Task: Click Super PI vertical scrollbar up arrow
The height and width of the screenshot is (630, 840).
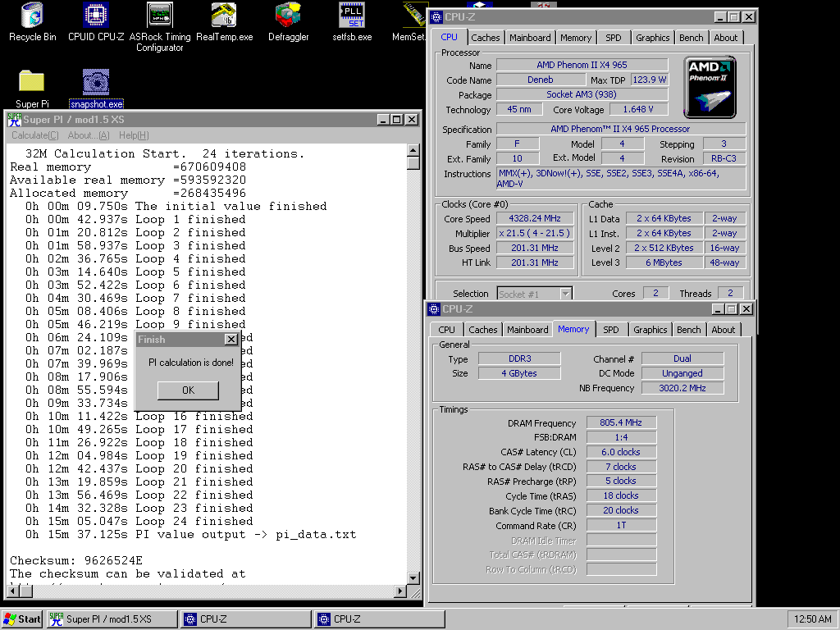Action: (413, 150)
